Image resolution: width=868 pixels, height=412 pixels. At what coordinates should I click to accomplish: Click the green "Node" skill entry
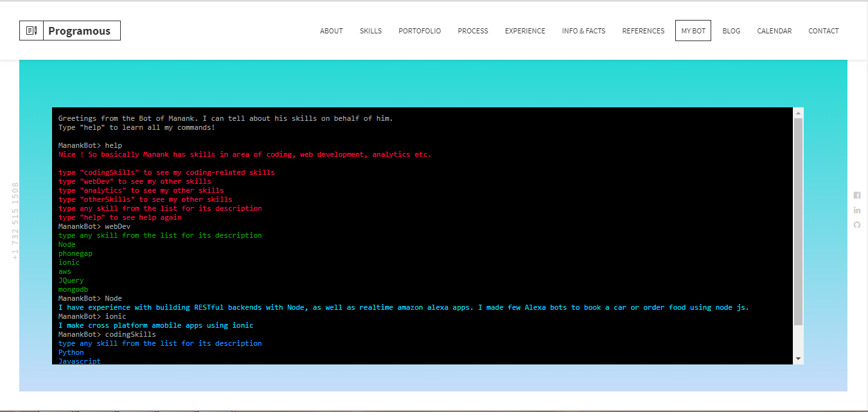(x=67, y=244)
